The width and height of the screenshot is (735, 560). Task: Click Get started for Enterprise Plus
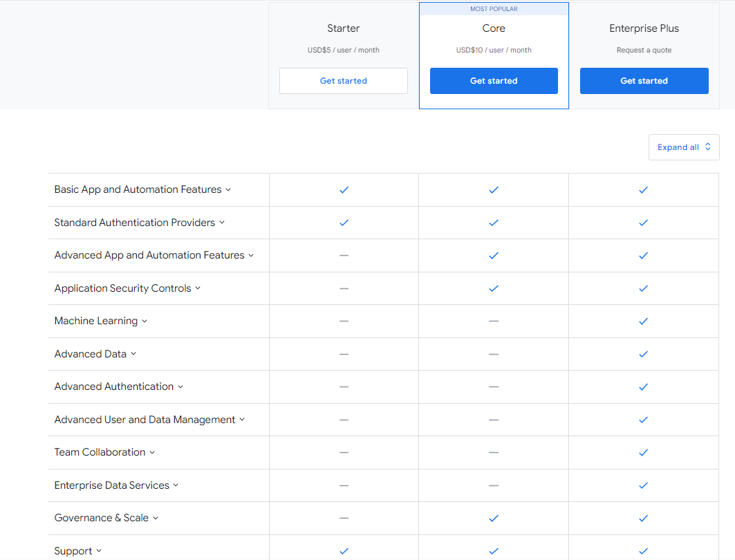coord(643,81)
